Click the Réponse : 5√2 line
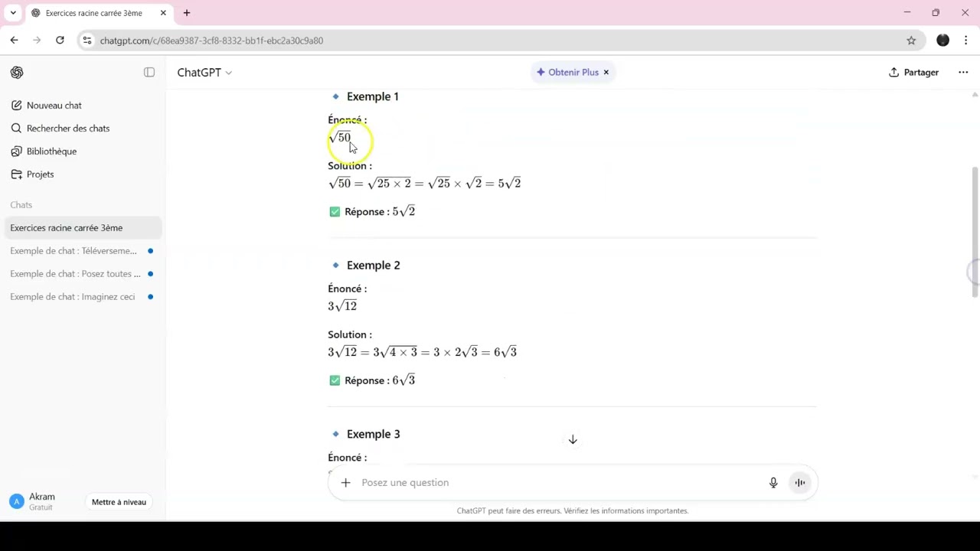Image resolution: width=980 pixels, height=551 pixels. pos(372,211)
